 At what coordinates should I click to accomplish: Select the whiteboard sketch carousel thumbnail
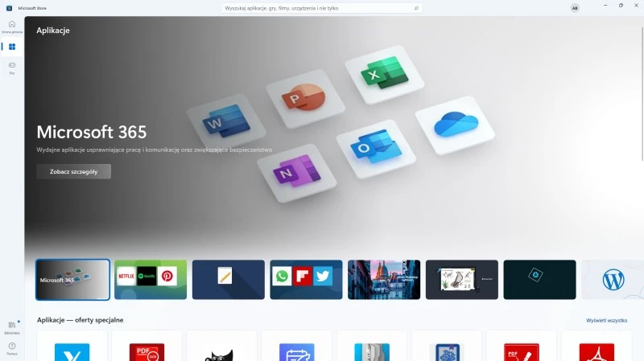point(461,280)
